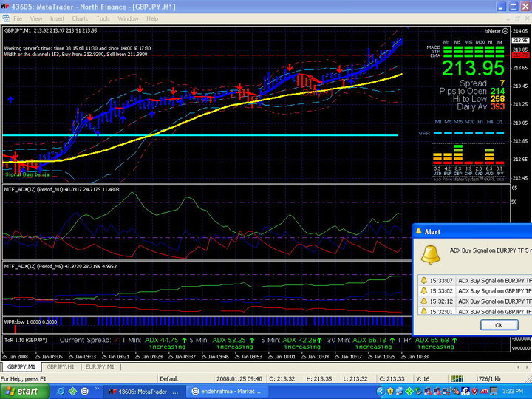Open the File menu
Viewport: 532px width, 399px height.
pos(18,18)
